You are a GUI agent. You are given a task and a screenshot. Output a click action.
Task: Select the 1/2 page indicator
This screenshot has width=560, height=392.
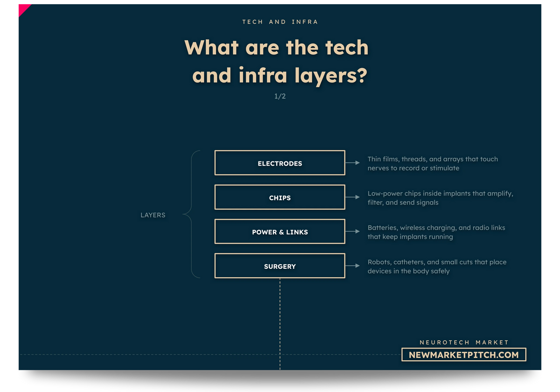[x=280, y=96]
